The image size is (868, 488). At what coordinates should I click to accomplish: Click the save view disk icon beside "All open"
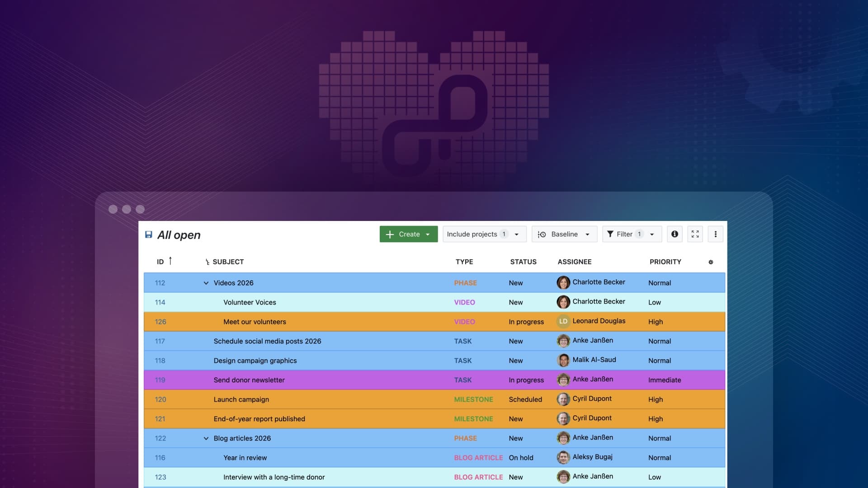pyautogui.click(x=148, y=235)
